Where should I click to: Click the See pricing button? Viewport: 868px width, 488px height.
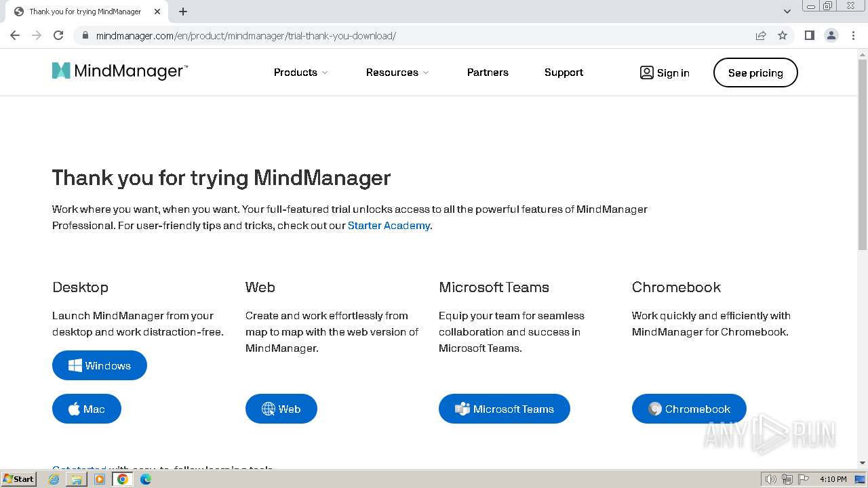(x=755, y=73)
